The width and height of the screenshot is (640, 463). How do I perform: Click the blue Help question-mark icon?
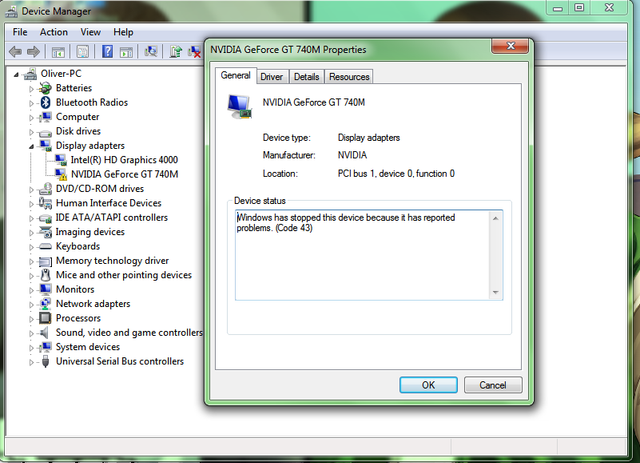click(x=107, y=51)
